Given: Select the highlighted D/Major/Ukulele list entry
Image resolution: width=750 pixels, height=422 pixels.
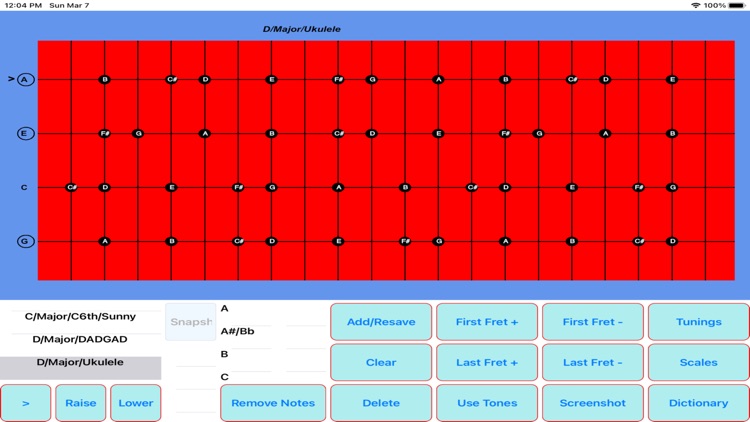Looking at the screenshot, I should (80, 366).
